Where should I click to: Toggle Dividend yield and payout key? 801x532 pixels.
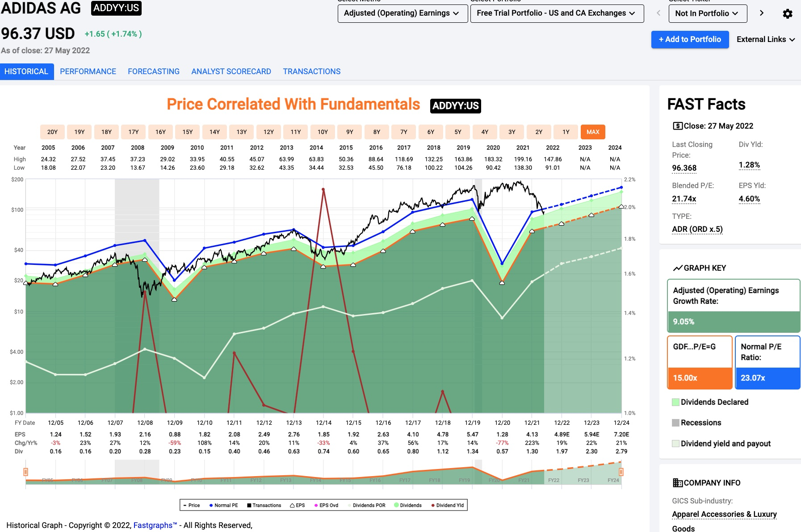721,444
